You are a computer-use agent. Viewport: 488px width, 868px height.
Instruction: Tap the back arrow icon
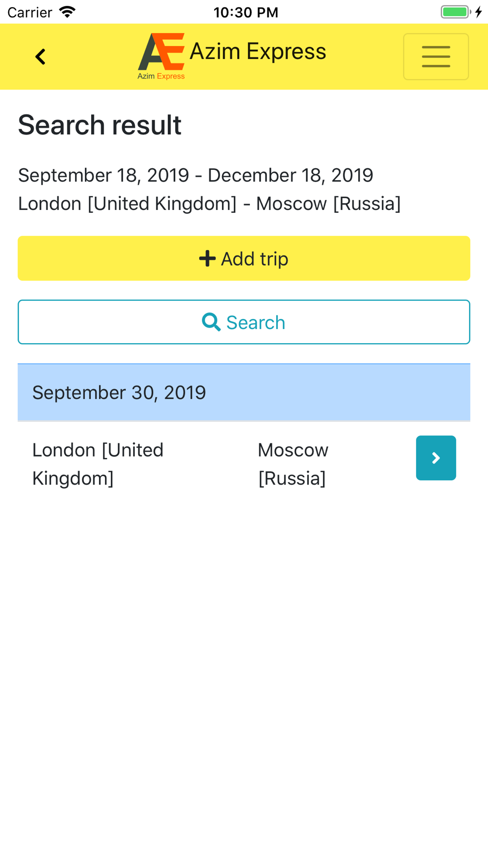pyautogui.click(x=41, y=57)
